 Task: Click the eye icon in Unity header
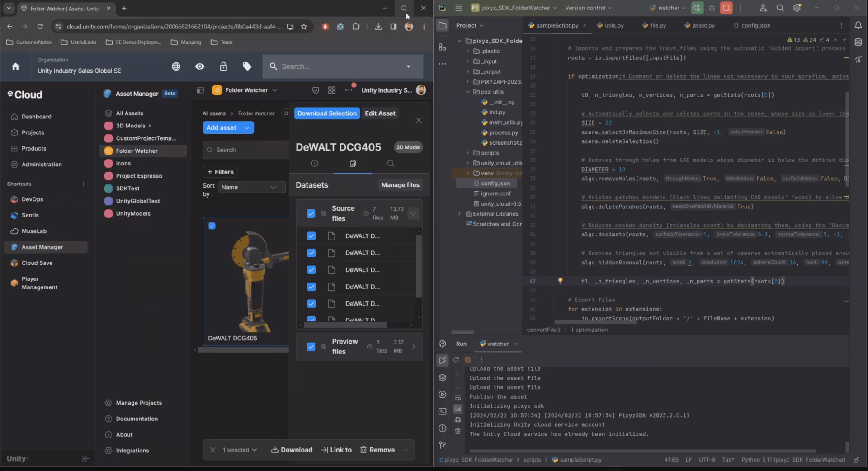199,66
